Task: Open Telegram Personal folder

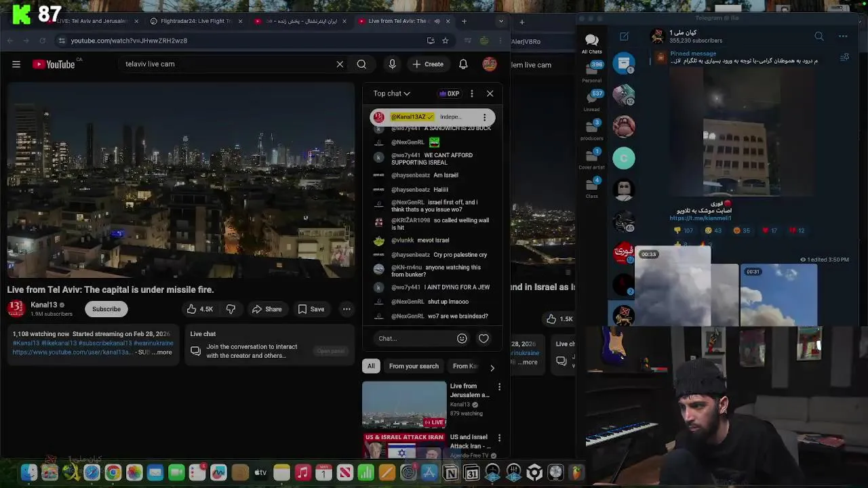Action: point(591,72)
